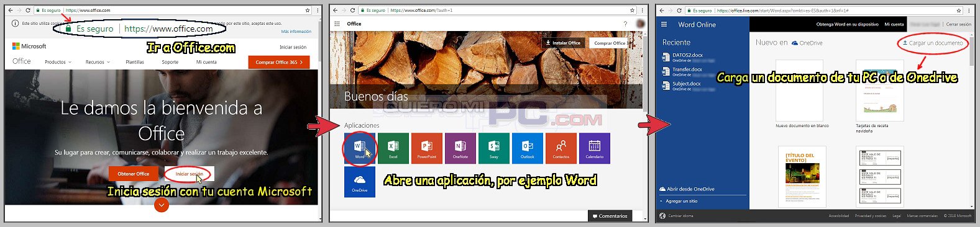Screen dimensions: 980x227
Task: Click the help question mark in Office header
Action: (625, 24)
